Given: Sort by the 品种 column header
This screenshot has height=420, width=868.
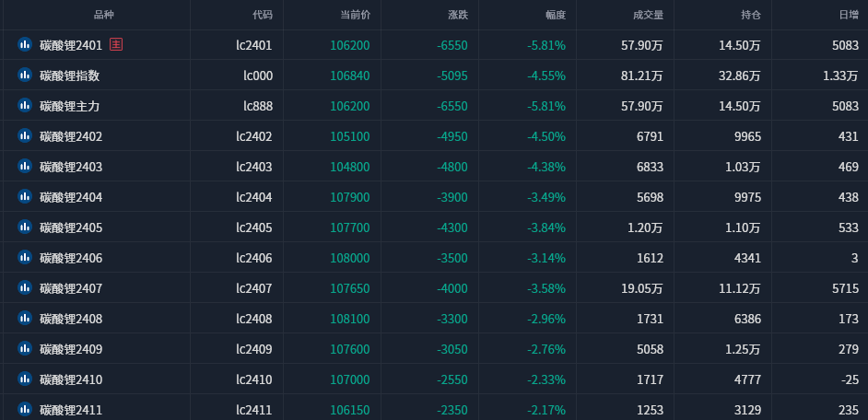Looking at the screenshot, I should click(103, 15).
